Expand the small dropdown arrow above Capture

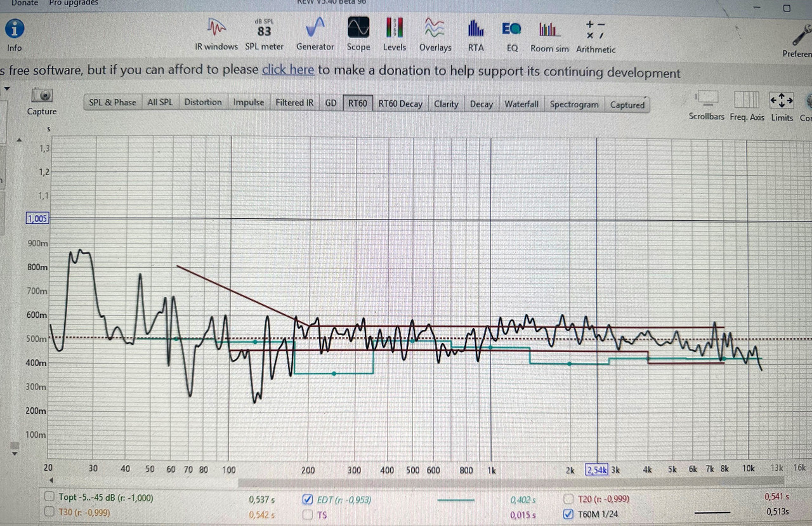pyautogui.click(x=7, y=88)
